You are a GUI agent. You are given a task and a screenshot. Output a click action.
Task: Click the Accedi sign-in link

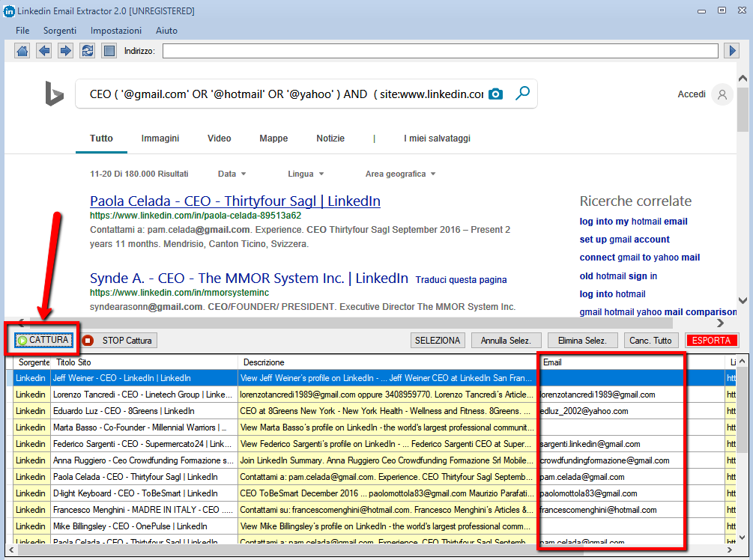(x=692, y=94)
